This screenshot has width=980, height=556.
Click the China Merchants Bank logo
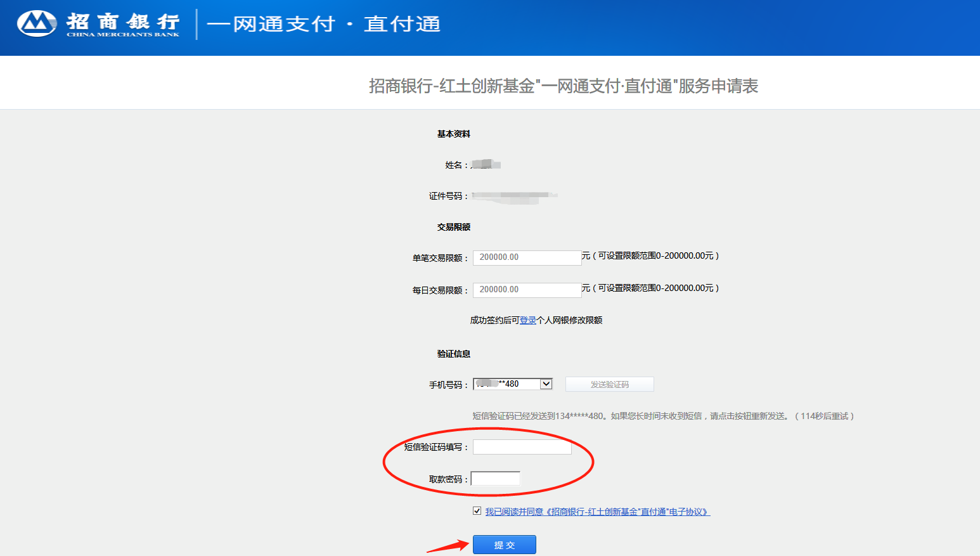coord(98,24)
